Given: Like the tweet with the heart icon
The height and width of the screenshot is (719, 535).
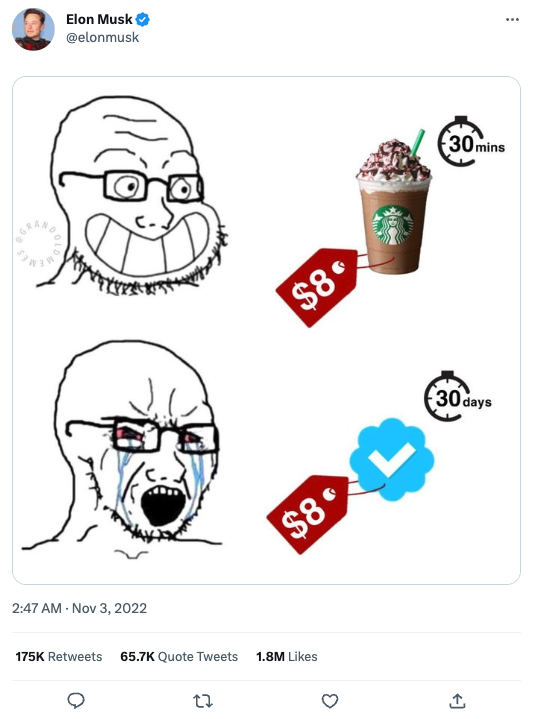Looking at the screenshot, I should pyautogui.click(x=330, y=701).
